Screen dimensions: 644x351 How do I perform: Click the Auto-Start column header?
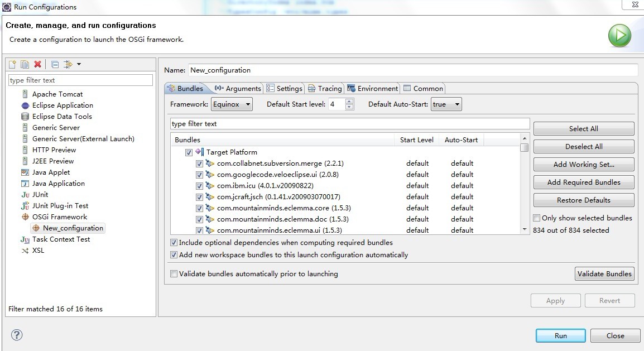click(461, 140)
